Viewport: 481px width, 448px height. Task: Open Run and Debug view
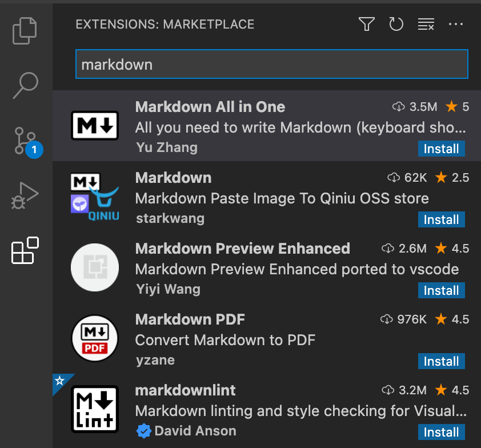point(25,195)
